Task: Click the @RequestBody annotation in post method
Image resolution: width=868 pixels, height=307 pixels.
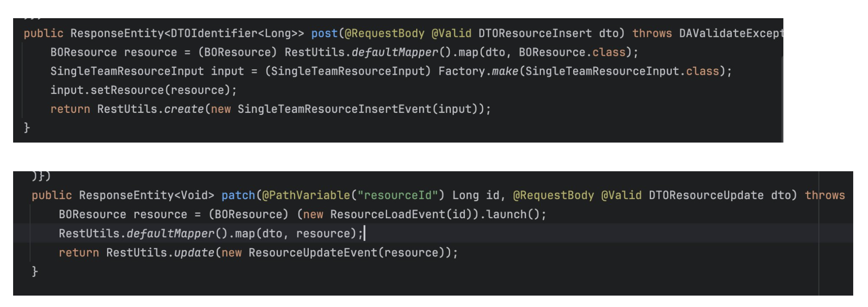Action: [x=385, y=33]
